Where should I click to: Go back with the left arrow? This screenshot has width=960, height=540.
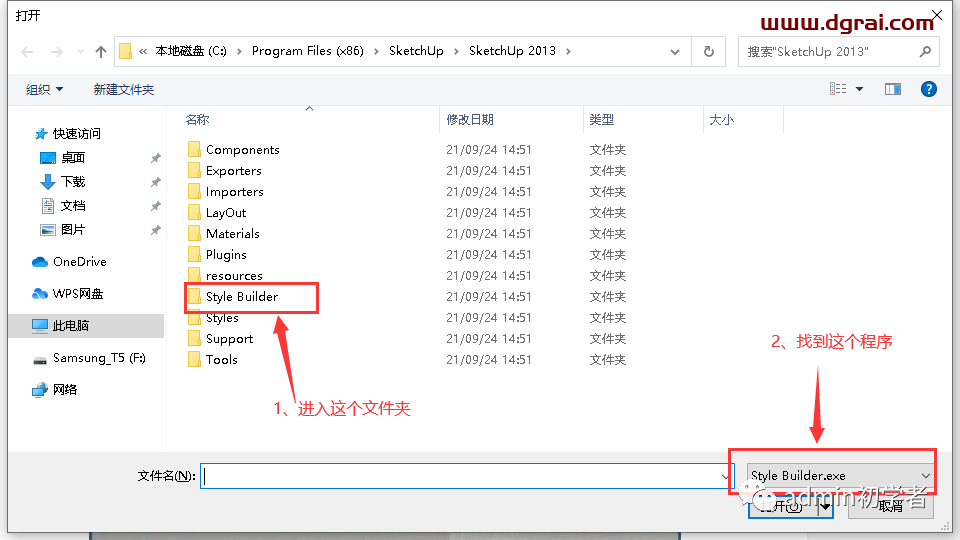click(x=28, y=52)
